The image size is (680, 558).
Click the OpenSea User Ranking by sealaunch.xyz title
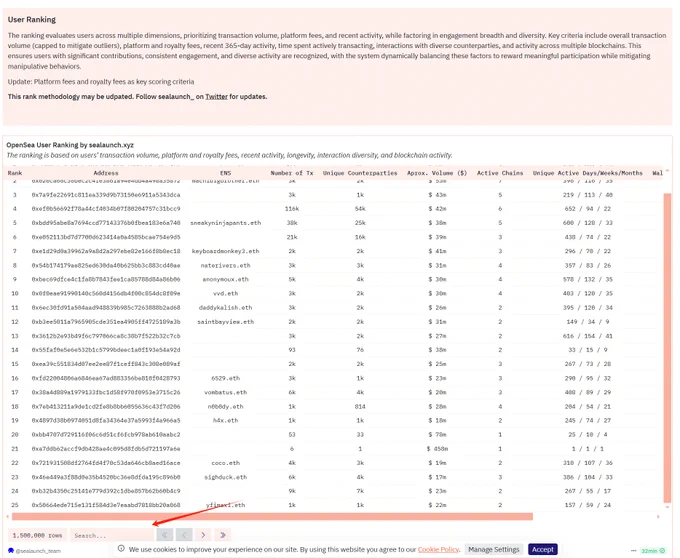coord(70,145)
